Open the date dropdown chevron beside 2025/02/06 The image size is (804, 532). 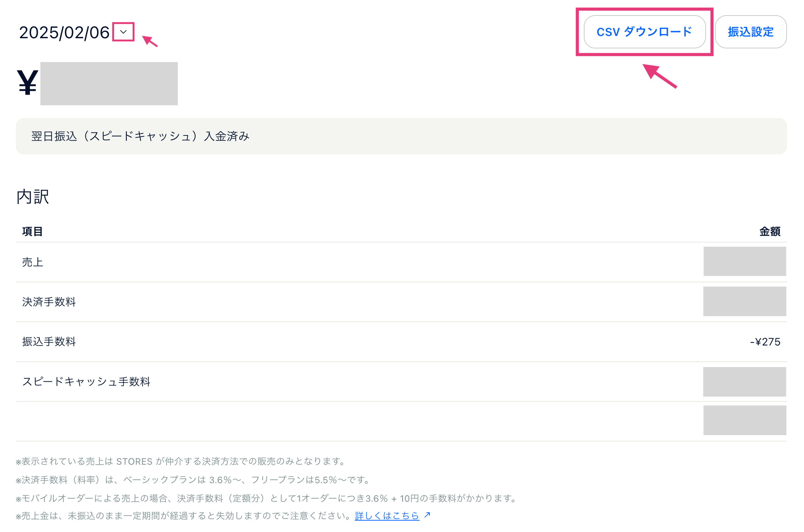pos(123,32)
